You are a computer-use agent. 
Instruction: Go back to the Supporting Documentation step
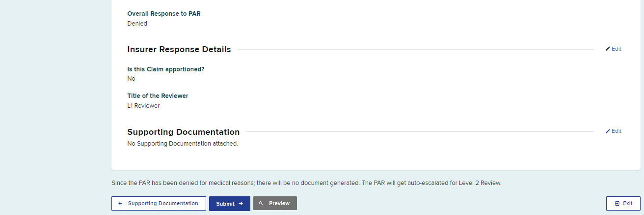(x=159, y=203)
